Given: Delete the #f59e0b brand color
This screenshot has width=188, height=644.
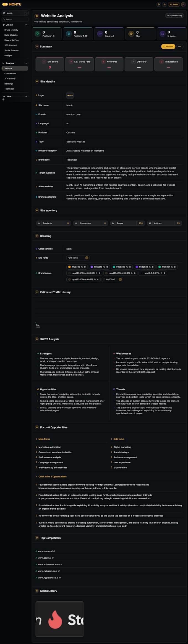Looking at the screenshot, I should pyautogui.click(x=85, y=267).
